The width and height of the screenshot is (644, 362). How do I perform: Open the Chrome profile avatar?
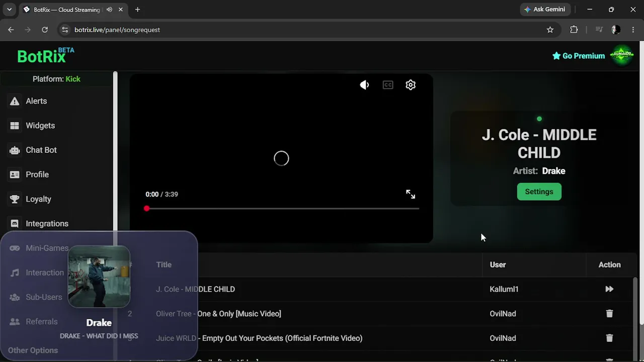tap(615, 30)
